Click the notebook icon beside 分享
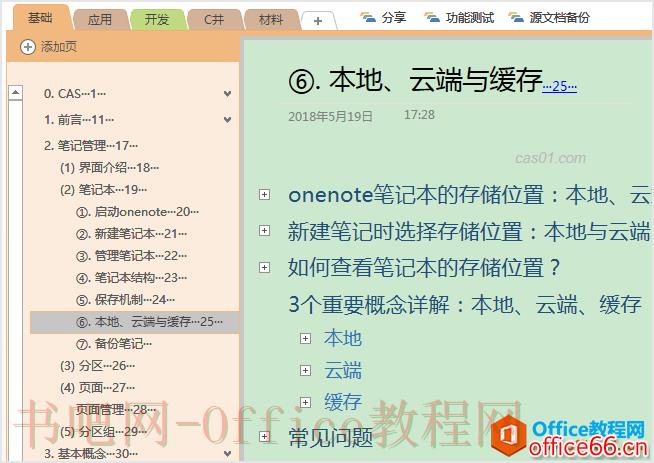 coord(368,18)
